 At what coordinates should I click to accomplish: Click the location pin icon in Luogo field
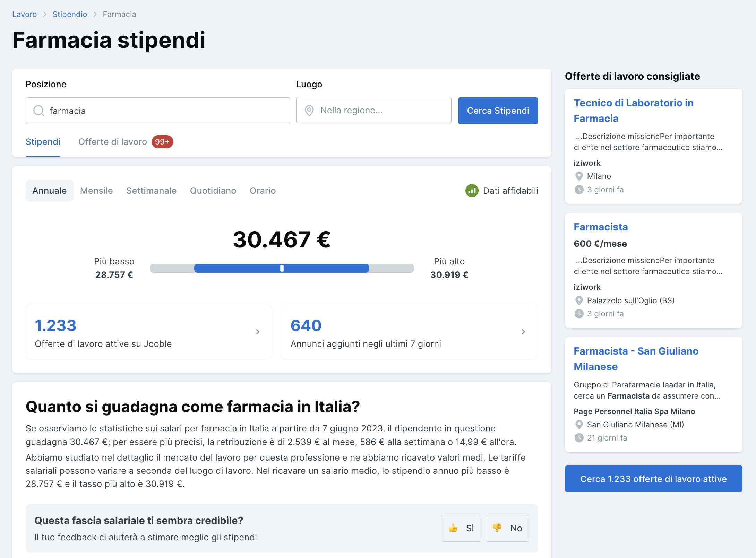point(309,111)
